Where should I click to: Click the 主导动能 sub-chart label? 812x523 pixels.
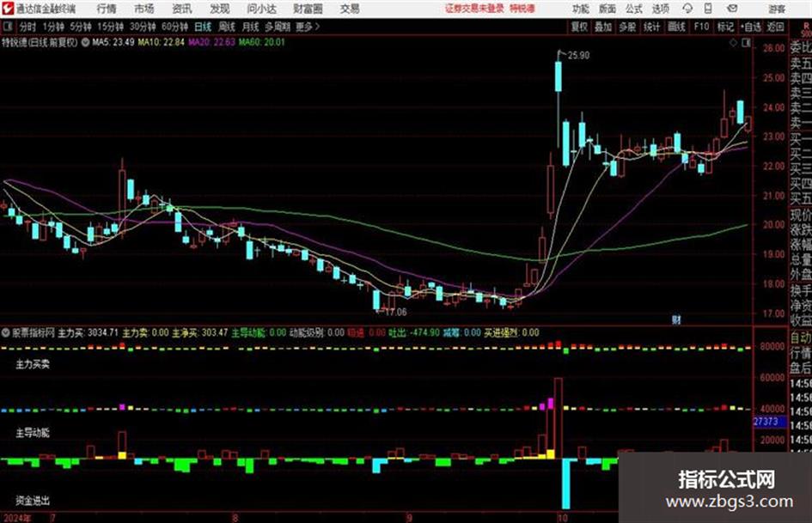coord(33,433)
